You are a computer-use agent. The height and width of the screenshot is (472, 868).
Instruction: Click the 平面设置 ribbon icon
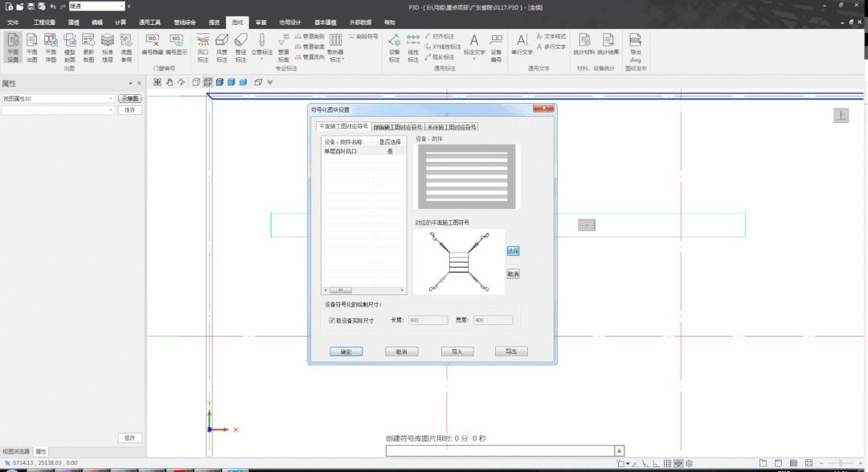point(14,47)
